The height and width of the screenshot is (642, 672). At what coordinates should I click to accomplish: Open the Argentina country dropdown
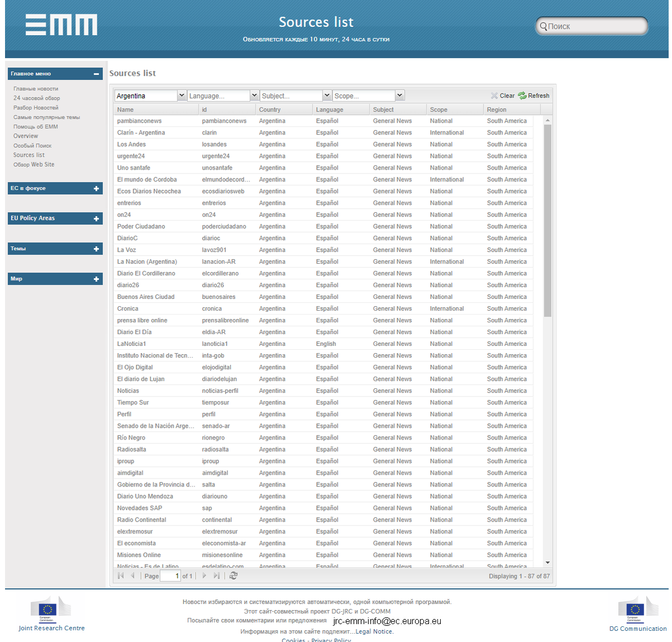181,96
